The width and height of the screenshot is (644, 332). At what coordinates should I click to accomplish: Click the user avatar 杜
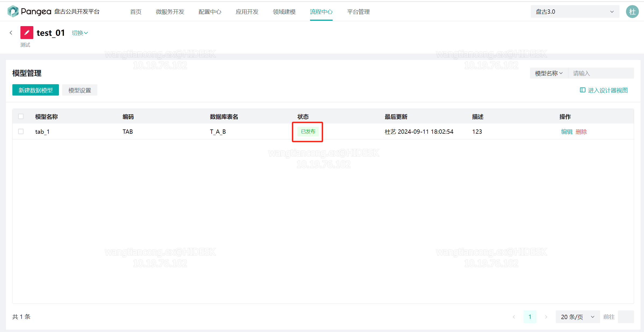632,12
